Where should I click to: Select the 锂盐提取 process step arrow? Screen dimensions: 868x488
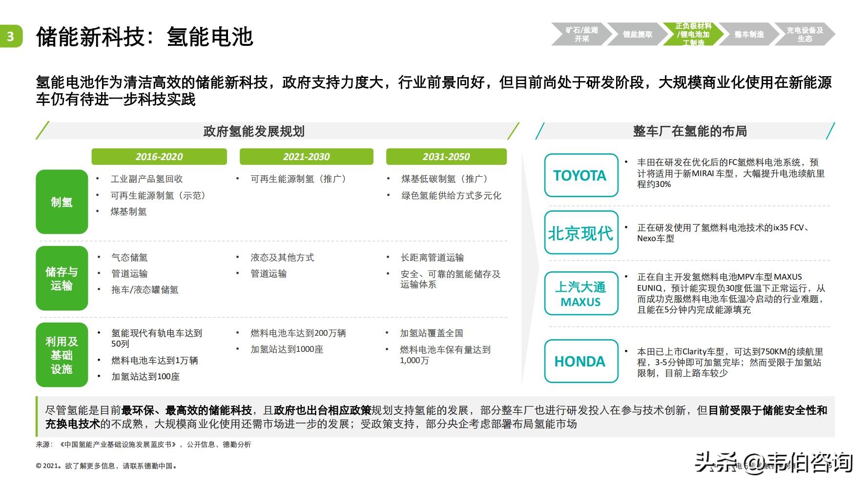coord(637,34)
